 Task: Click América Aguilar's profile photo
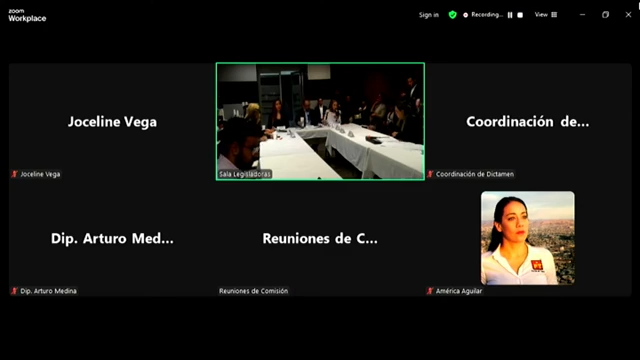click(528, 238)
